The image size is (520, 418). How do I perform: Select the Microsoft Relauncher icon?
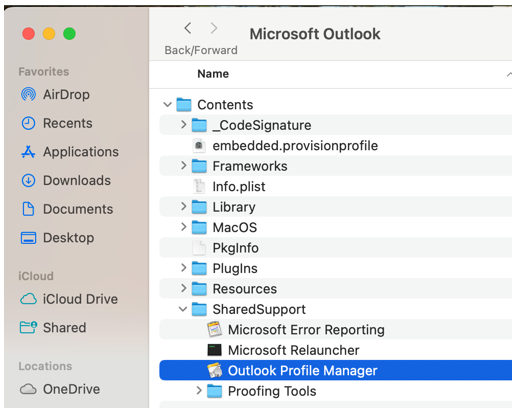215,350
